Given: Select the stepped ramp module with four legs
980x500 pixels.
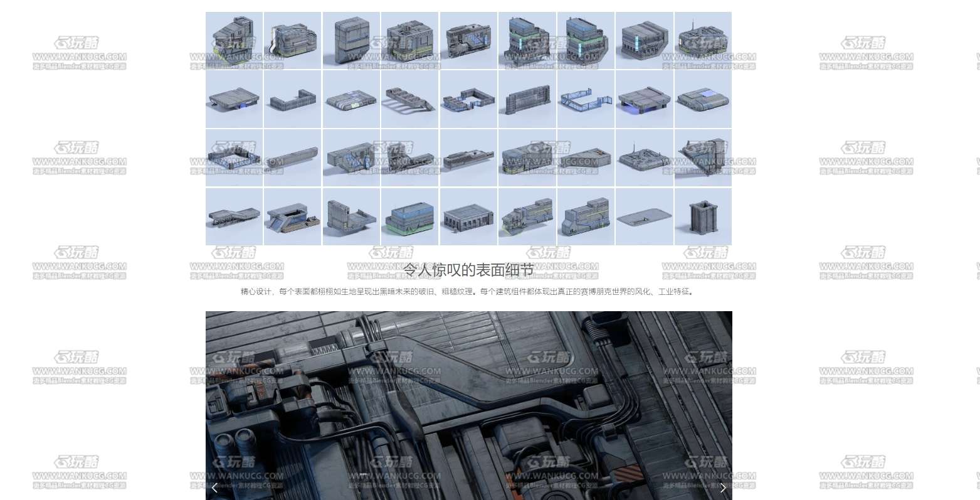Looking at the screenshot, I should point(409,99).
